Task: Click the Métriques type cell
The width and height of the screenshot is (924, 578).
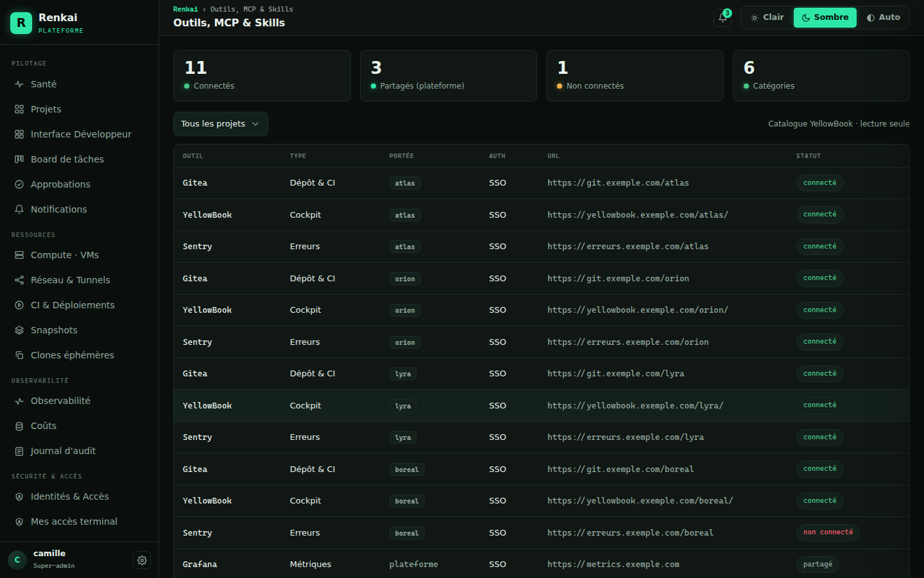Action: coord(311,565)
